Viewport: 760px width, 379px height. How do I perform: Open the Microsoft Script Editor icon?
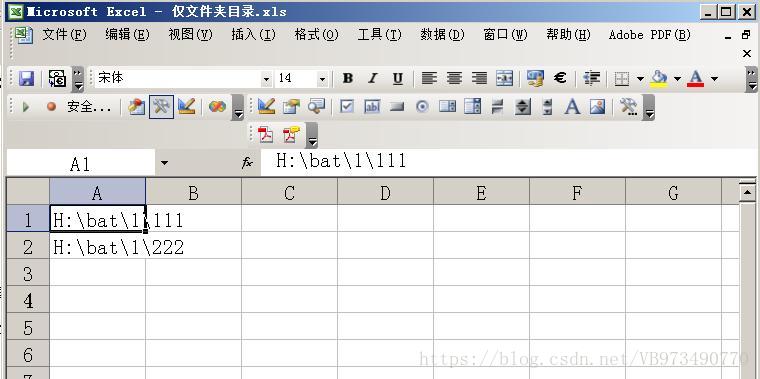pyautogui.click(x=217, y=107)
